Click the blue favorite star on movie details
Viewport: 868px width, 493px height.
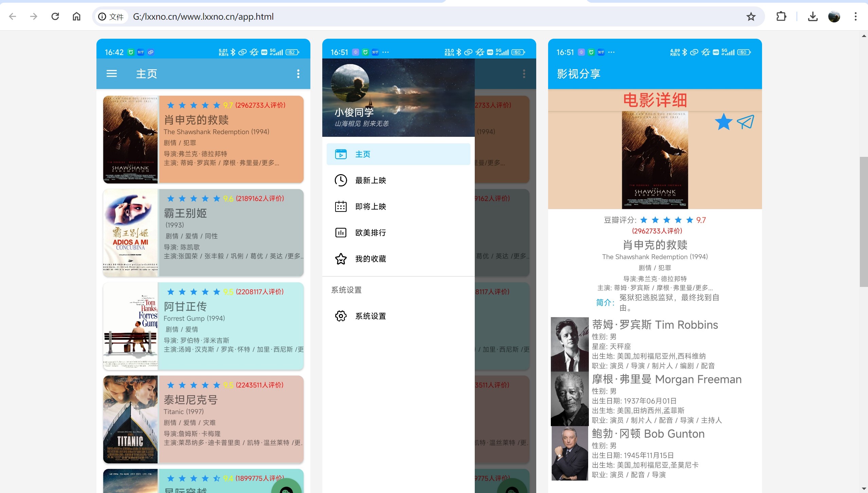click(723, 122)
